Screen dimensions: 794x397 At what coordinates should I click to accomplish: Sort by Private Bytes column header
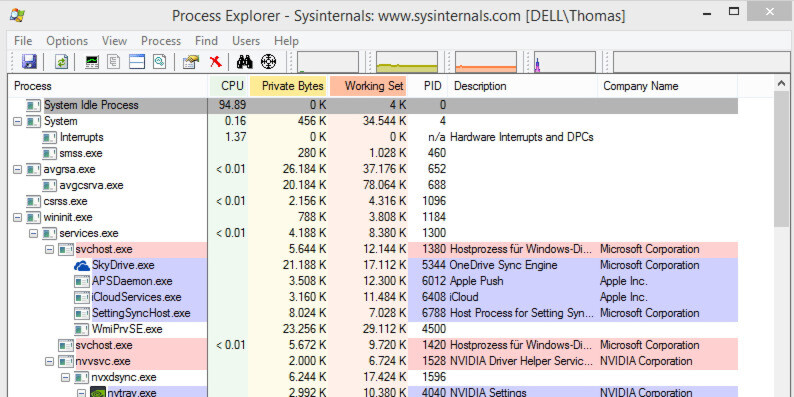[x=289, y=86]
